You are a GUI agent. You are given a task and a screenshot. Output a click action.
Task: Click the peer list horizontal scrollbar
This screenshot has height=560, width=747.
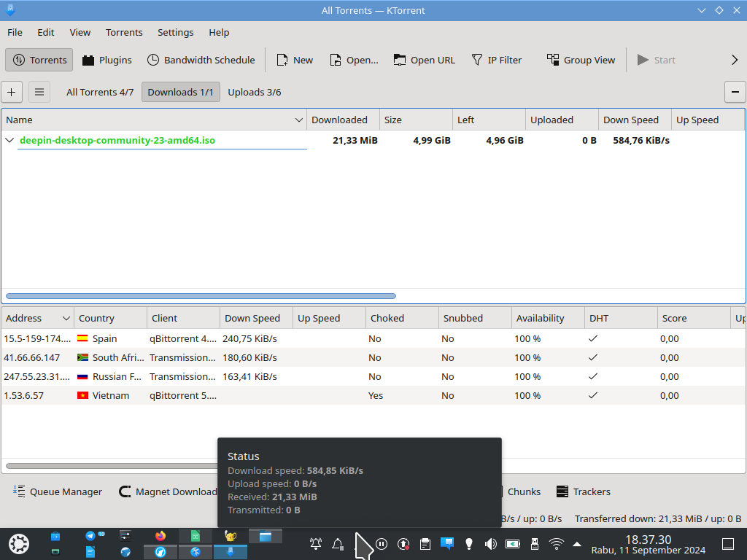pyautogui.click(x=112, y=466)
